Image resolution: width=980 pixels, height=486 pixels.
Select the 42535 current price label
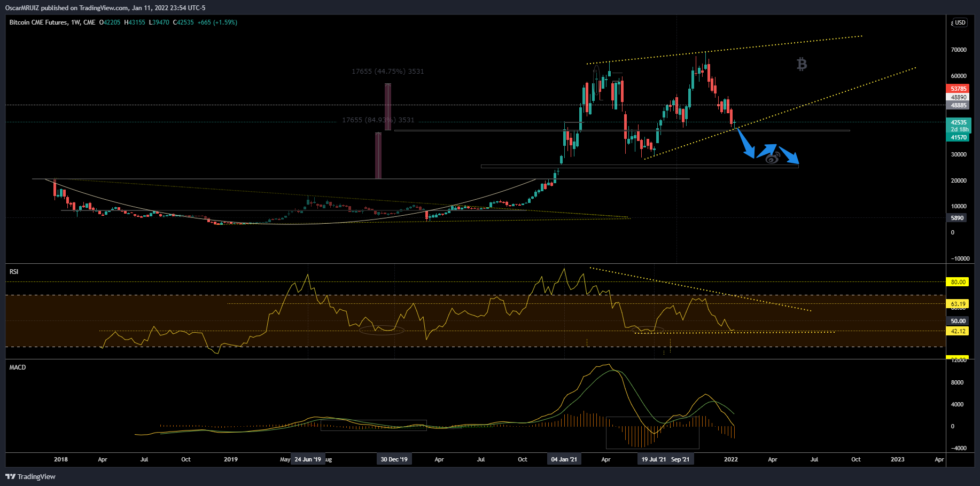click(x=959, y=122)
